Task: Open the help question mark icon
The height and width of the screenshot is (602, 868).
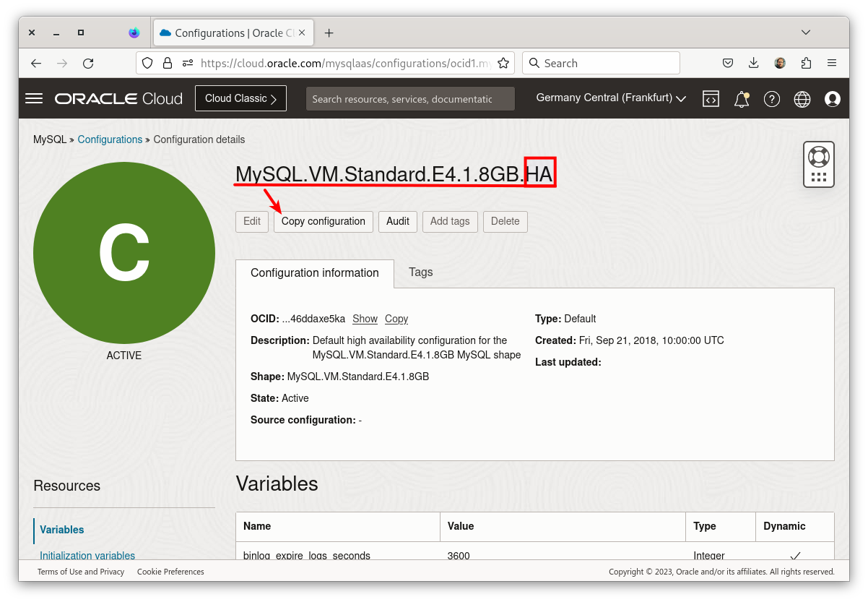Action: (772, 99)
